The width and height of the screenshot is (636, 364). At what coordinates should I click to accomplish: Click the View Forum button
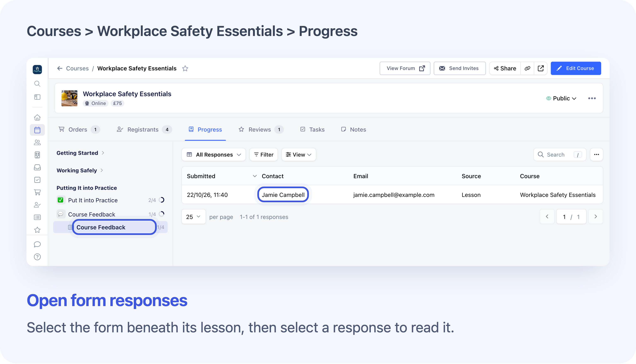pos(405,68)
